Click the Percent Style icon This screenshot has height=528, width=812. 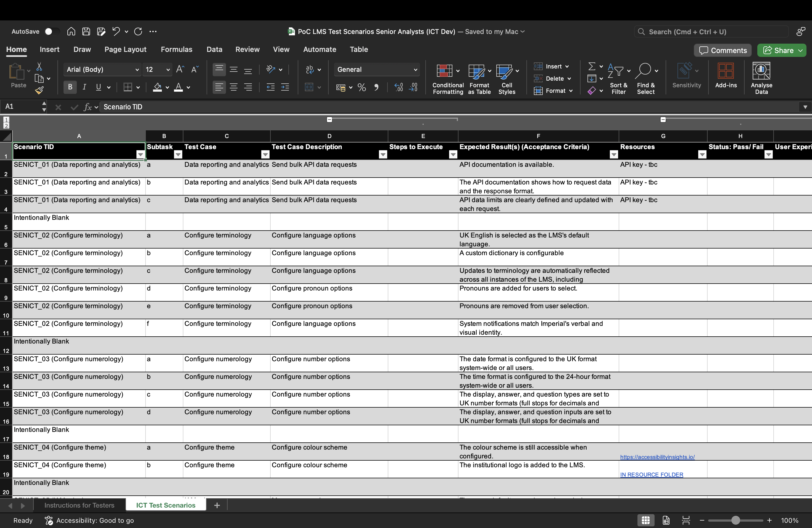[x=362, y=87]
